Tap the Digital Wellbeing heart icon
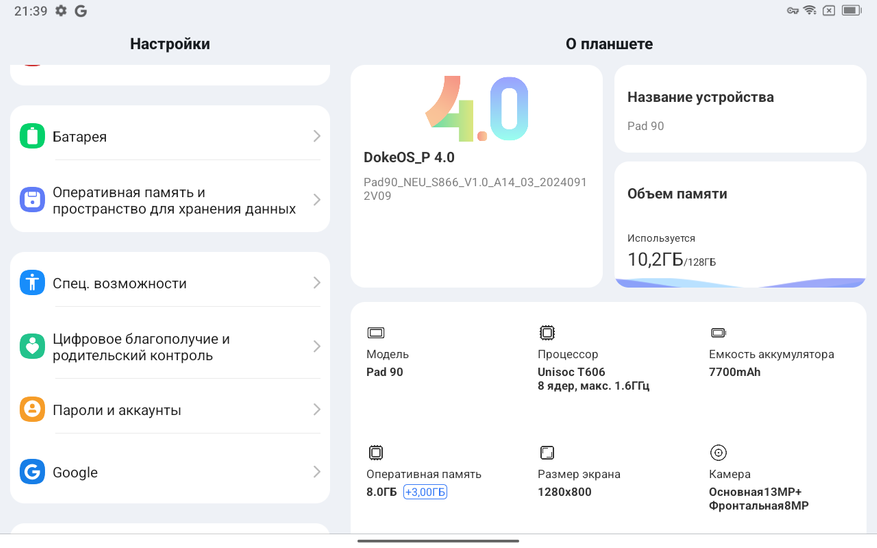This screenshot has height=548, width=877. pos(32,347)
